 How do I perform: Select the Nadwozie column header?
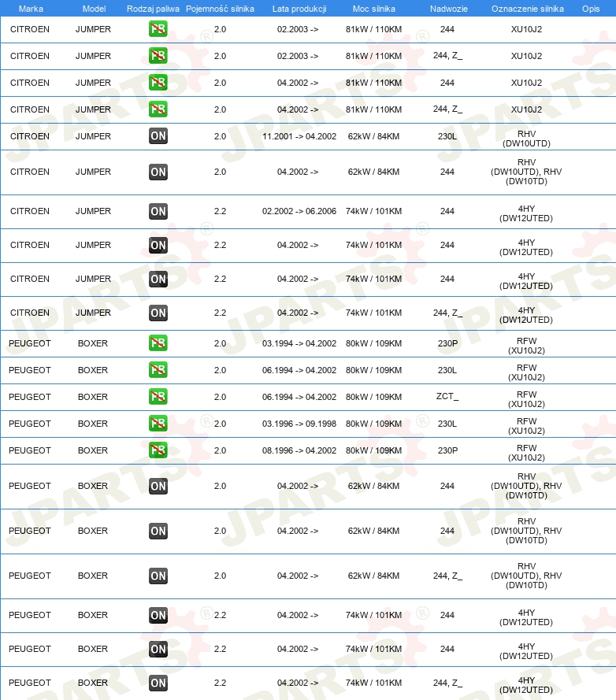449,9
